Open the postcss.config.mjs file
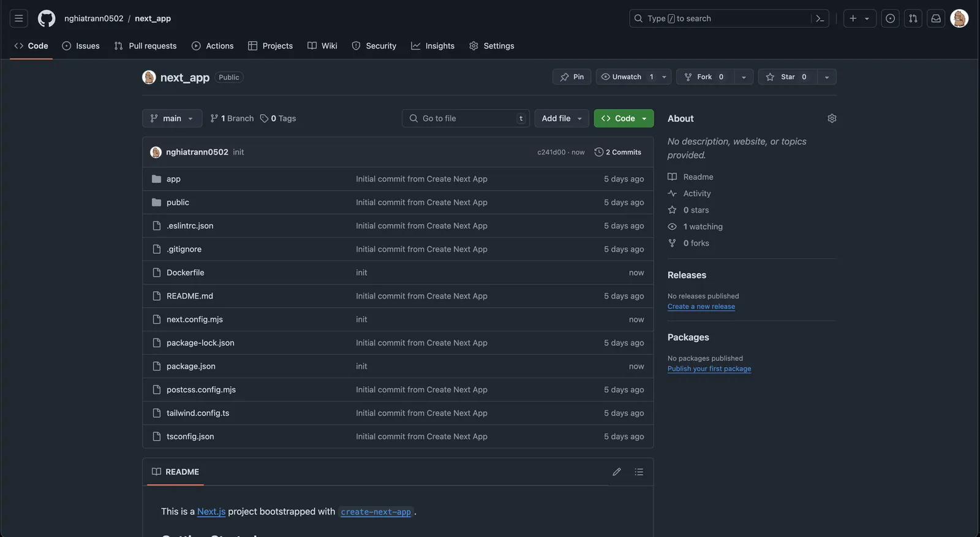This screenshot has height=537, width=980. pos(201,390)
